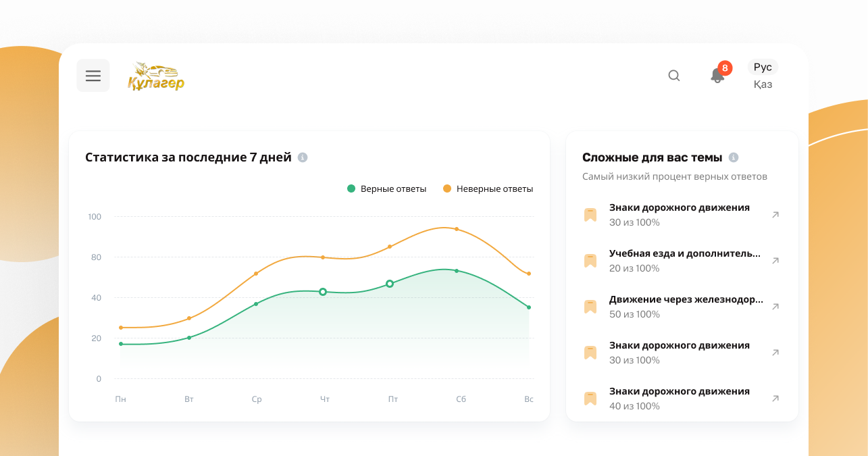The width and height of the screenshot is (868, 456).
Task: Select green data point on Пт
Action: 390,284
